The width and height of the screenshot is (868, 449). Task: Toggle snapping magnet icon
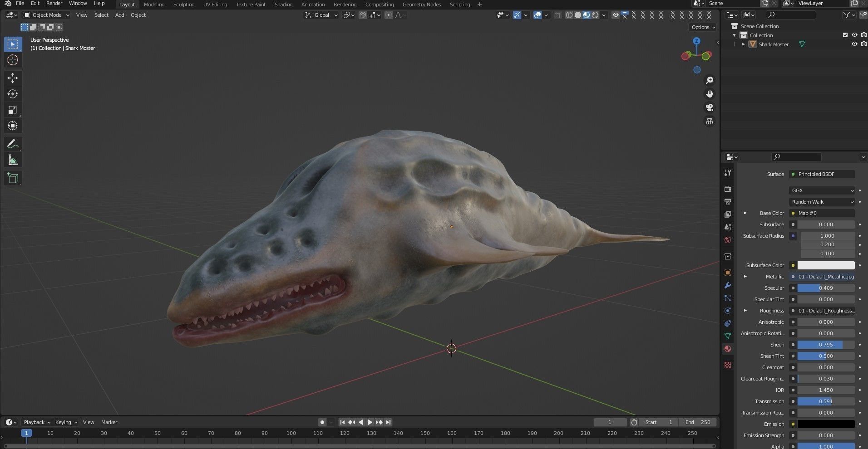coord(363,15)
